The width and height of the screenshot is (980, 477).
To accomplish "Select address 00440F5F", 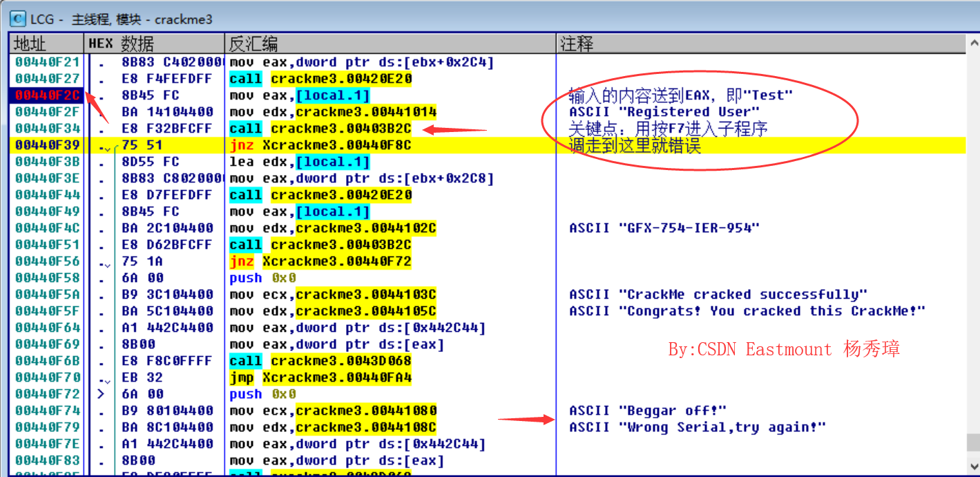I will pos(48,311).
